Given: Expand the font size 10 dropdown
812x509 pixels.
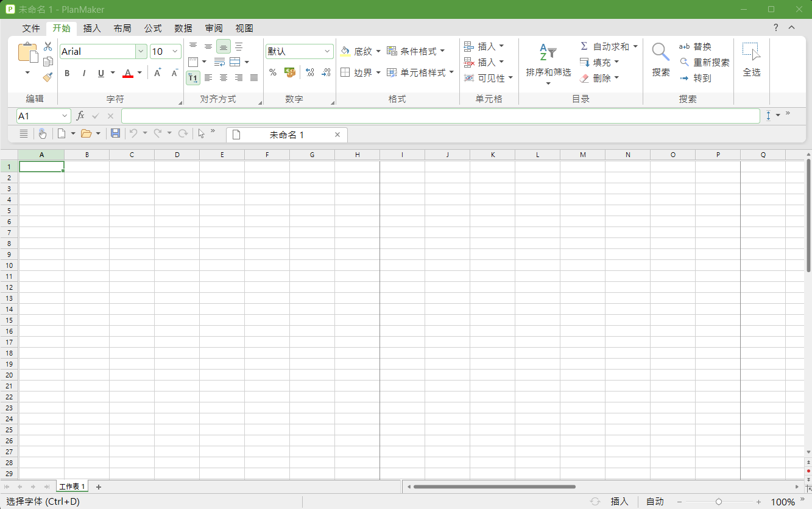Looking at the screenshot, I should point(175,52).
